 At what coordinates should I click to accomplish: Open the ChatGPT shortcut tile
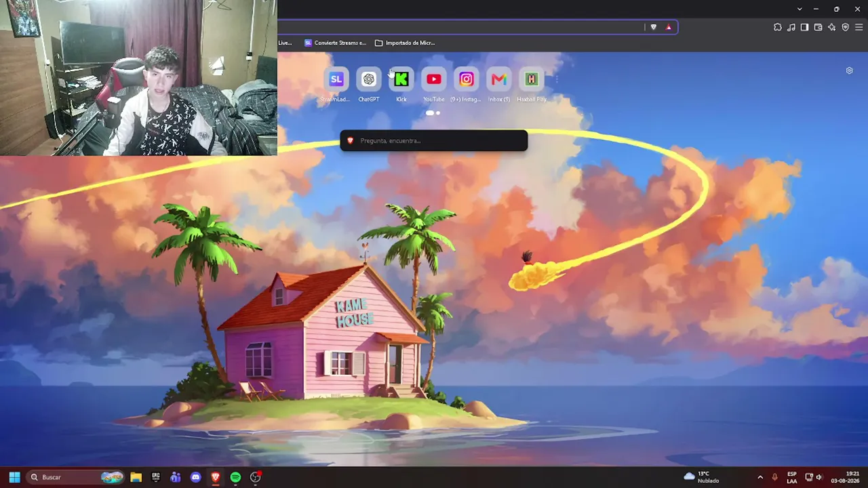(369, 79)
